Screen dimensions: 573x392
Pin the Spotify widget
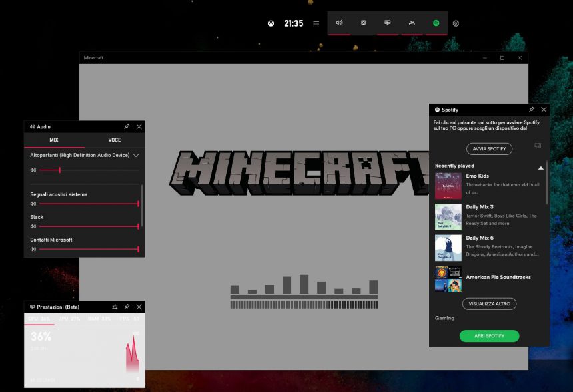click(x=532, y=110)
